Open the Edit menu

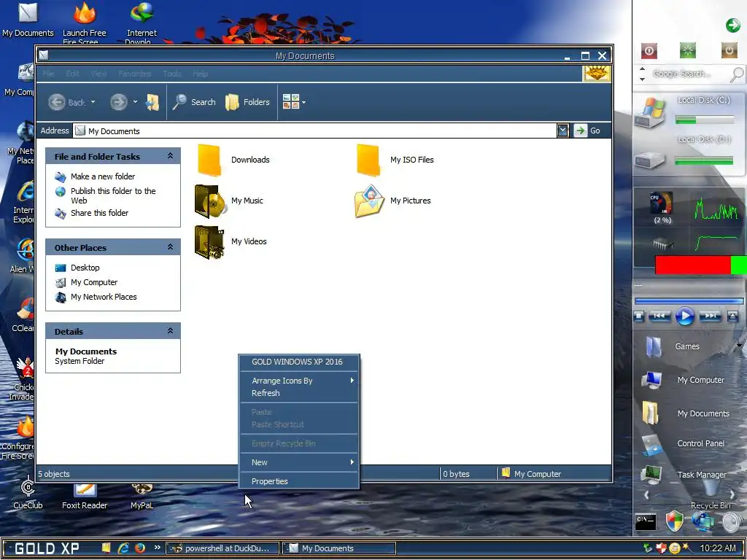coord(72,74)
